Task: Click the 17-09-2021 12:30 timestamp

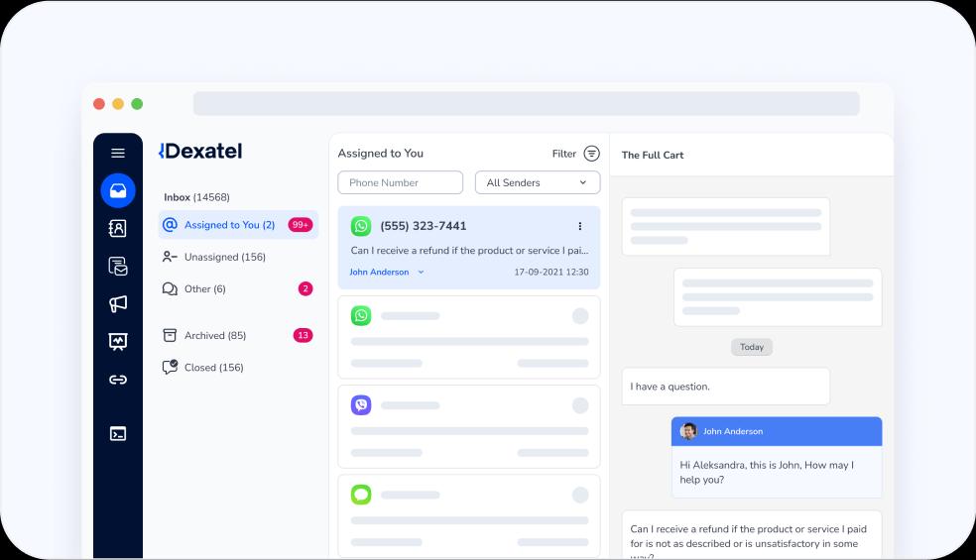Action: (550, 272)
